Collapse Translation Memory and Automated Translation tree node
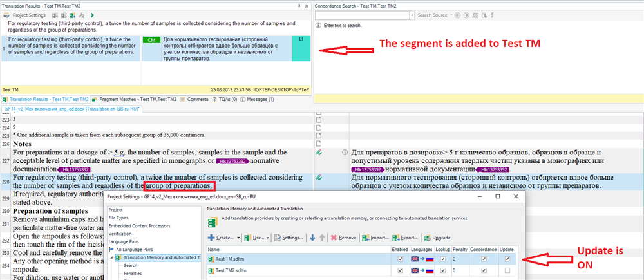644x280 pixels. click(x=111, y=258)
